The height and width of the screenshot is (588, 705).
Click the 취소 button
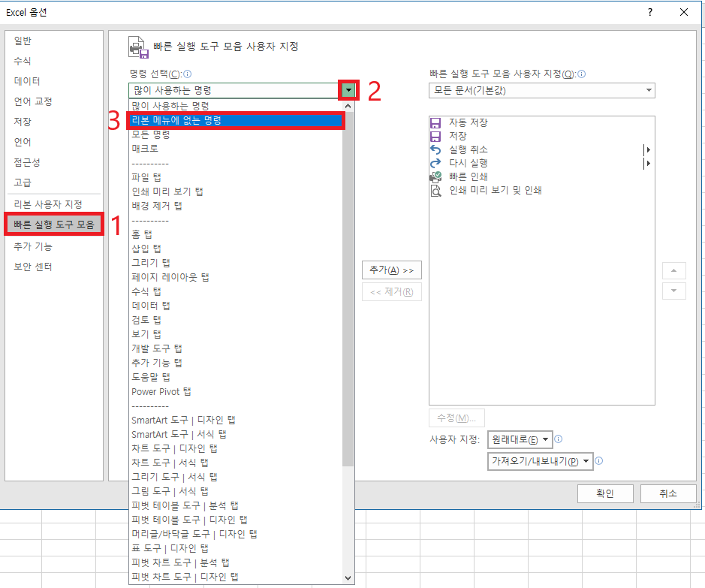click(x=668, y=493)
